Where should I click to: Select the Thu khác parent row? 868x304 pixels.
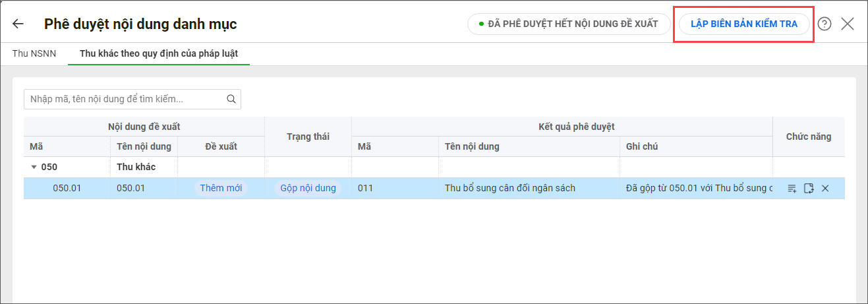pos(136,167)
